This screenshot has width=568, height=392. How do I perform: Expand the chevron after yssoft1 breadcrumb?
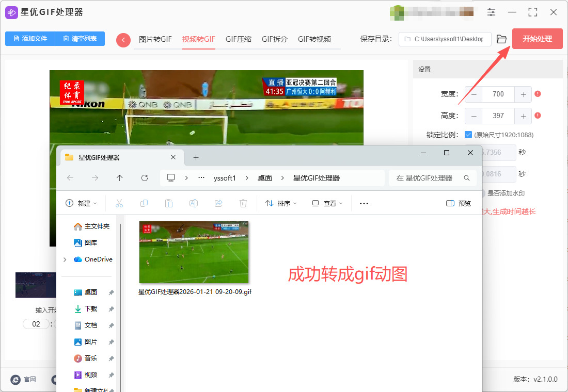[x=247, y=178]
